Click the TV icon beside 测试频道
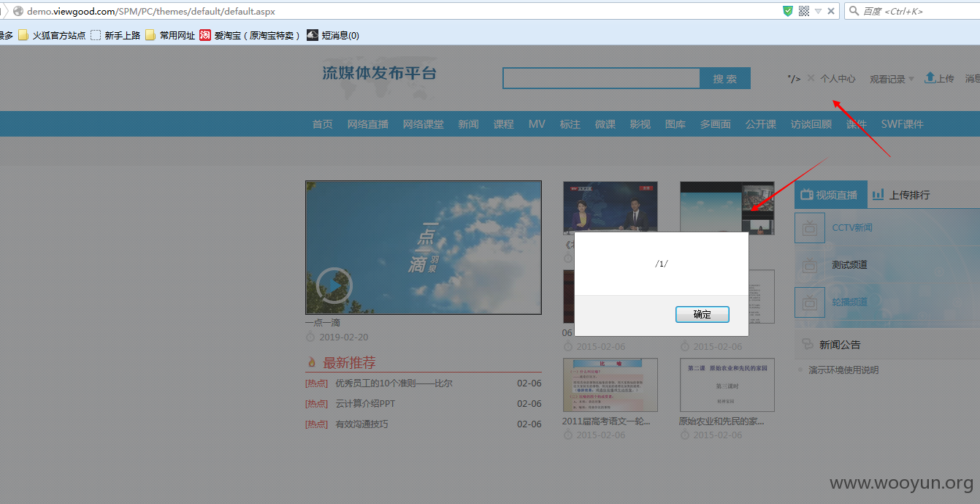This screenshot has width=980, height=504. click(810, 265)
